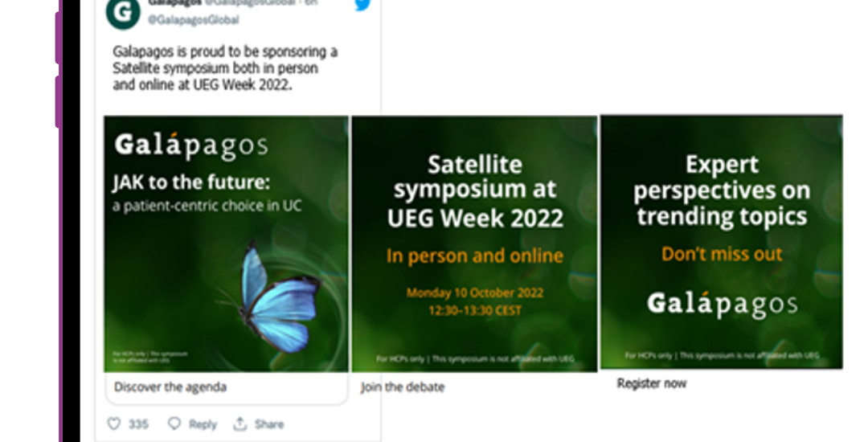Click the Monday 10 October 2022 date text
Screen dimensions: 868x442
475,293
